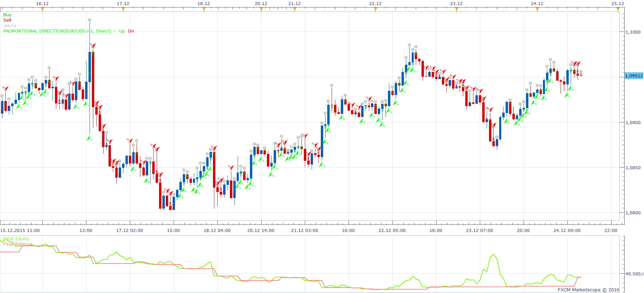Click the 1,0800 price axis label

pos(633,213)
